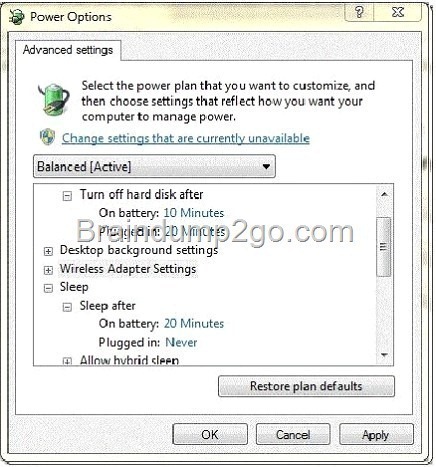The height and width of the screenshot is (467, 436).
Task: Click the green battery power plan icon
Action: pyautogui.click(x=54, y=99)
